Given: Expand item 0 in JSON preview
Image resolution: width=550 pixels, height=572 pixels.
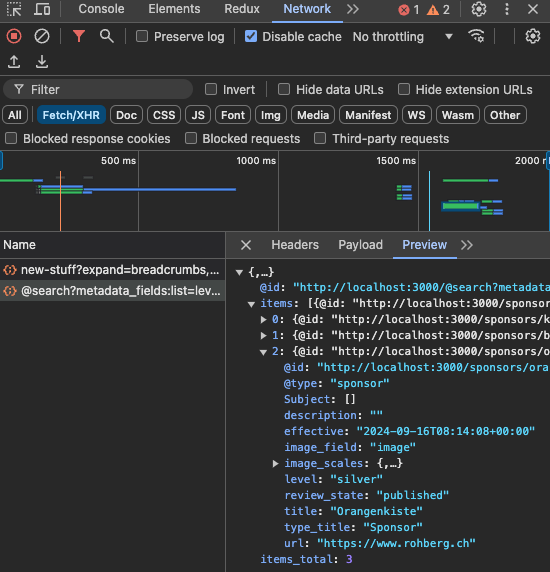Looking at the screenshot, I should point(263,320).
